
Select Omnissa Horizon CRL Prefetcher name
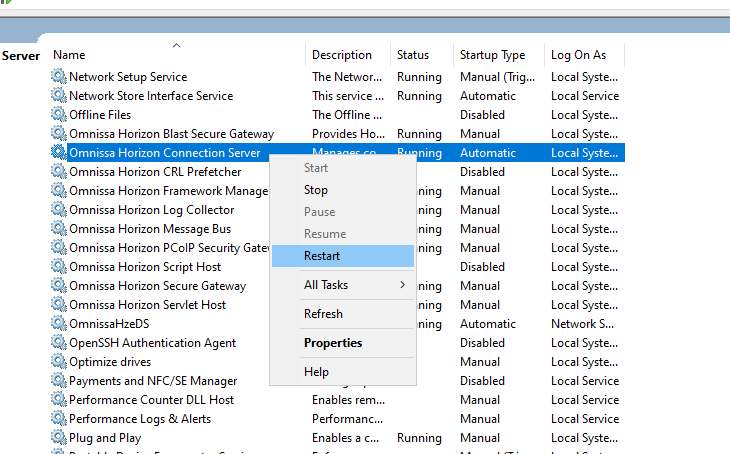[155, 172]
